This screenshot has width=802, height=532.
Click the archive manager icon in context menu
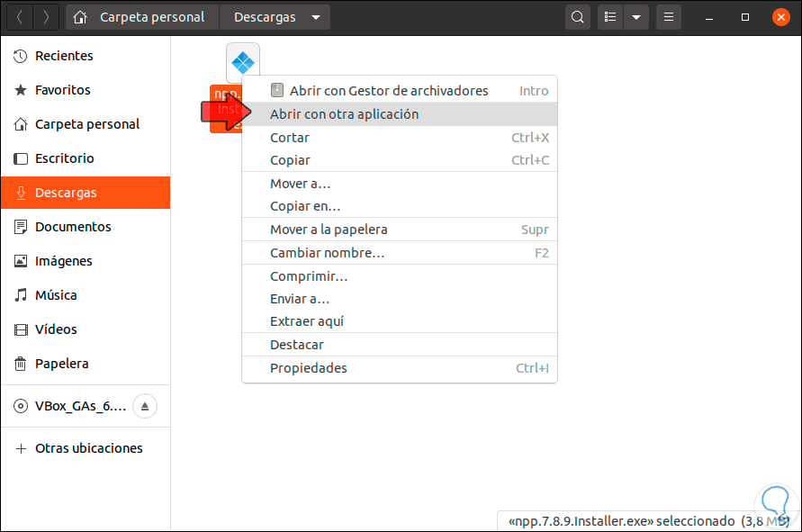tap(276, 90)
